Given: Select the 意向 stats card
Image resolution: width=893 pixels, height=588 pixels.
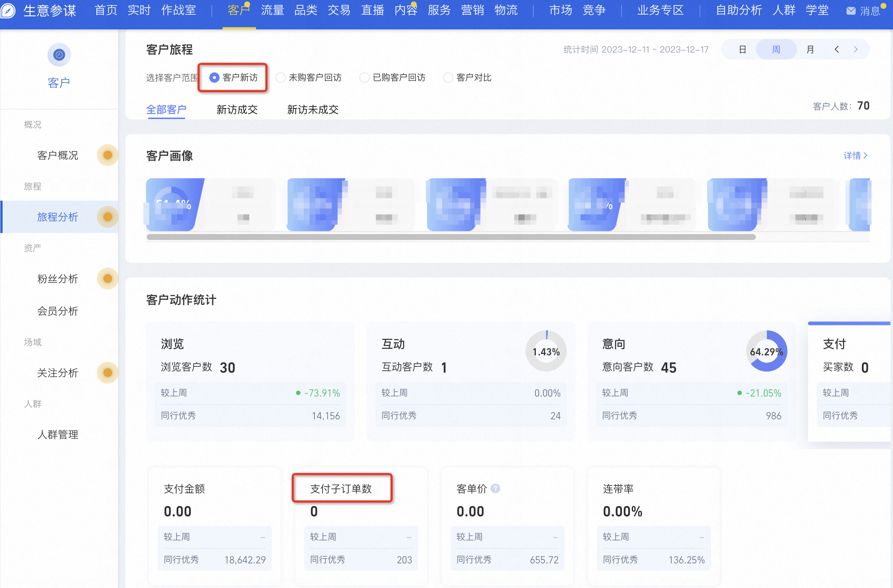Looking at the screenshot, I should tap(691, 381).
